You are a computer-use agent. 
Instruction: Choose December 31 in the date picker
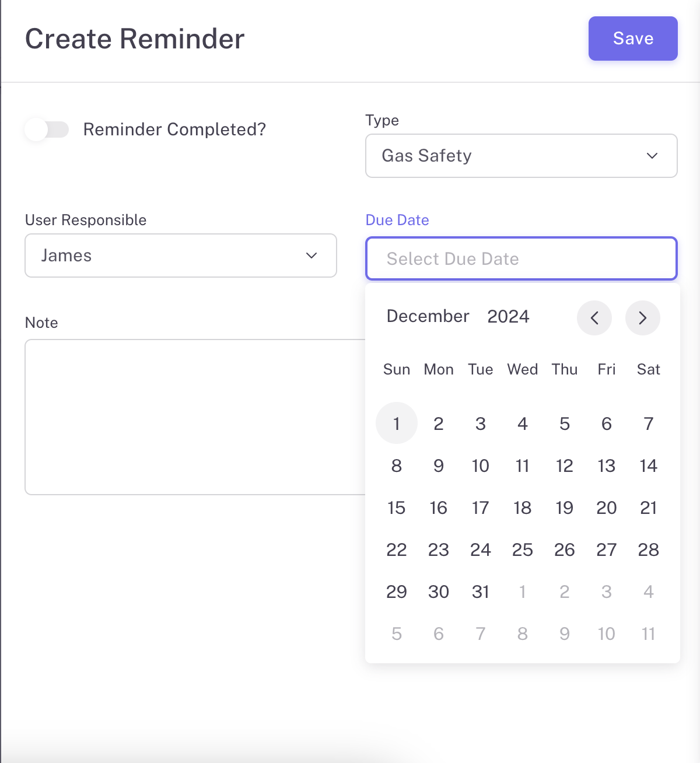point(481,591)
